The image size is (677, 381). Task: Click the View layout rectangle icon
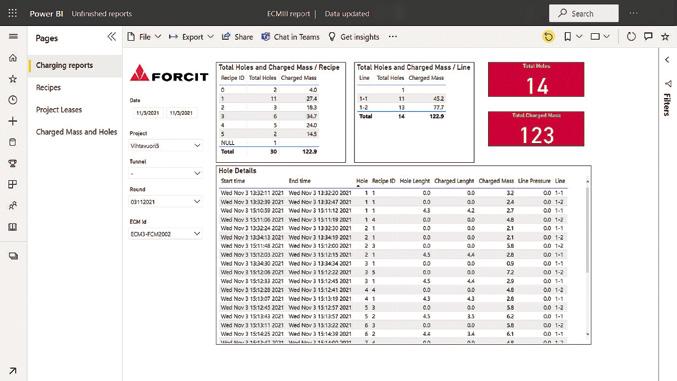(595, 37)
